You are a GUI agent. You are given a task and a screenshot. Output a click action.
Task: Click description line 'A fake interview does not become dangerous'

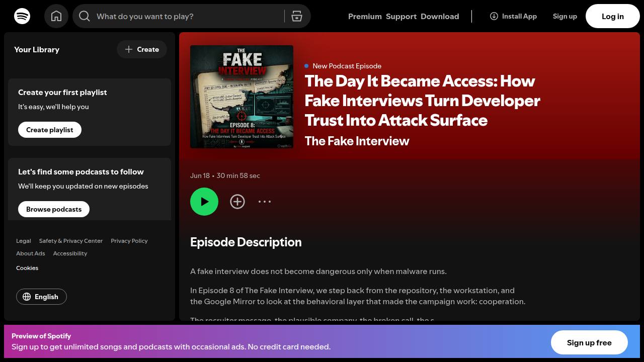point(318,271)
